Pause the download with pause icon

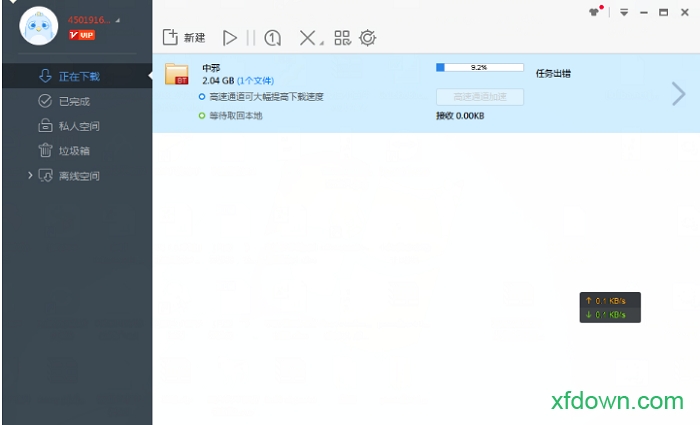[x=251, y=38]
